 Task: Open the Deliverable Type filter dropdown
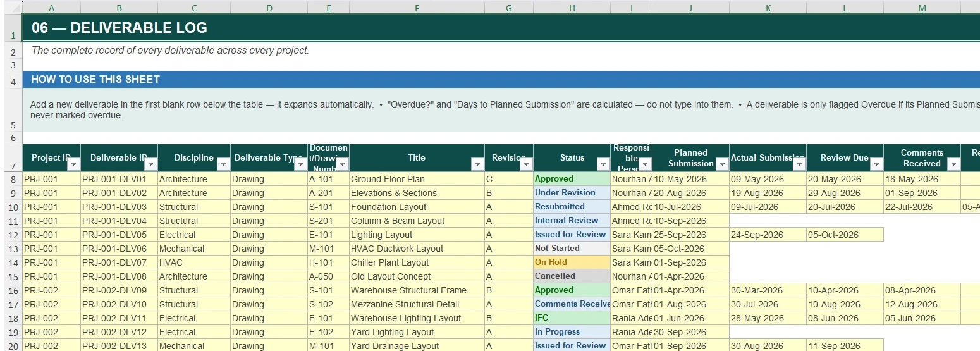300,164
